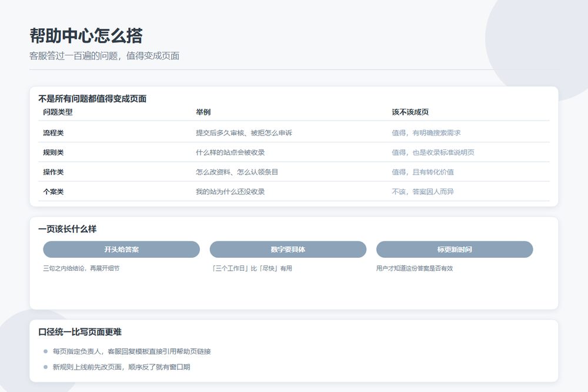Click column header 问题类型
Image resolution: width=588 pixels, height=392 pixels.
click(58, 112)
